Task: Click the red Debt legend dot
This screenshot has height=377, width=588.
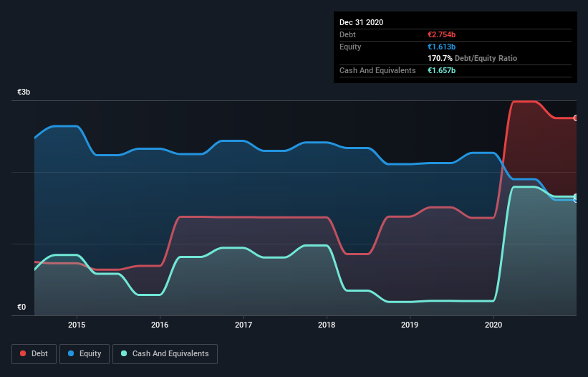Action: tap(23, 353)
